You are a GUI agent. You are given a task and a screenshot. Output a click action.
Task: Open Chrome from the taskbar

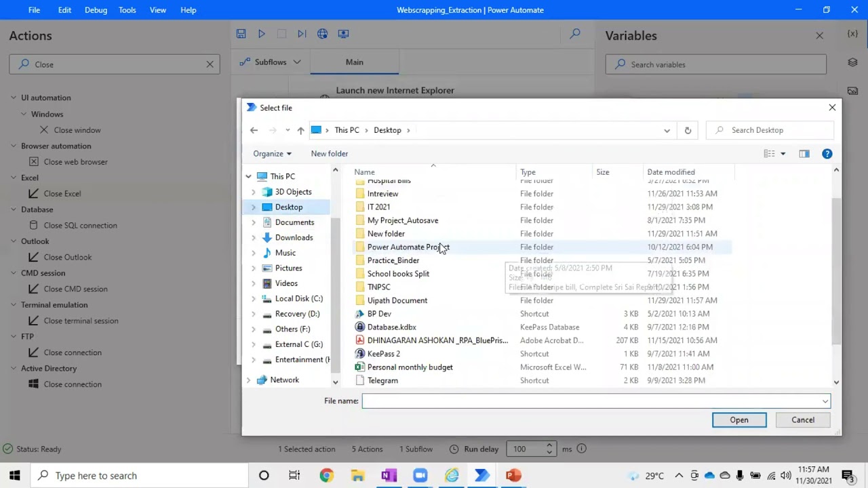click(x=326, y=476)
